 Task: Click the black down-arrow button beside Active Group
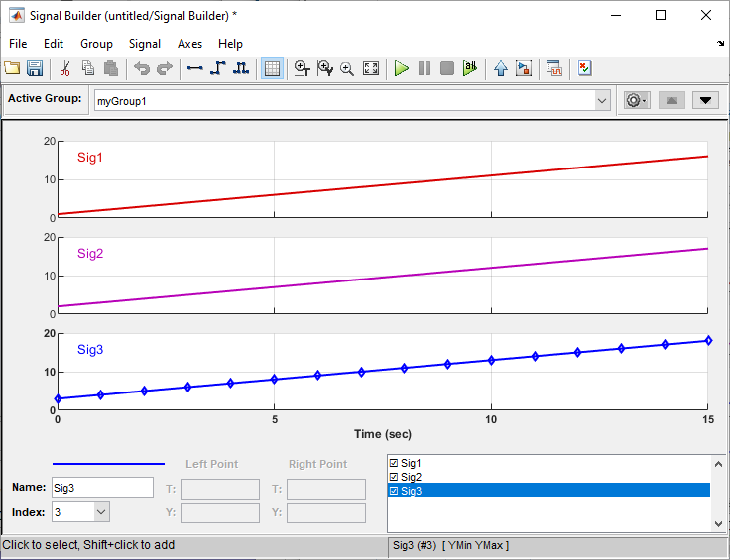[x=705, y=100]
